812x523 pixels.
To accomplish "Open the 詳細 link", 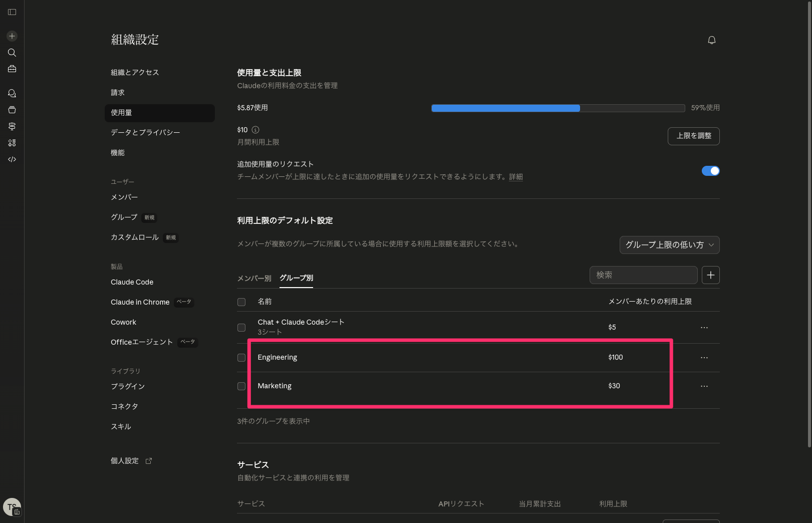I will click(516, 177).
